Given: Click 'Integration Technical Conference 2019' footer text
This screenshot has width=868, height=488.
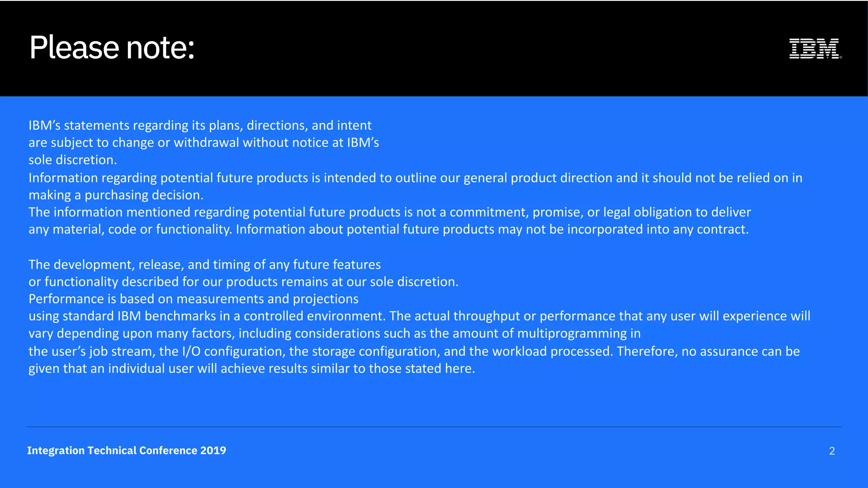Looking at the screenshot, I should (x=127, y=450).
